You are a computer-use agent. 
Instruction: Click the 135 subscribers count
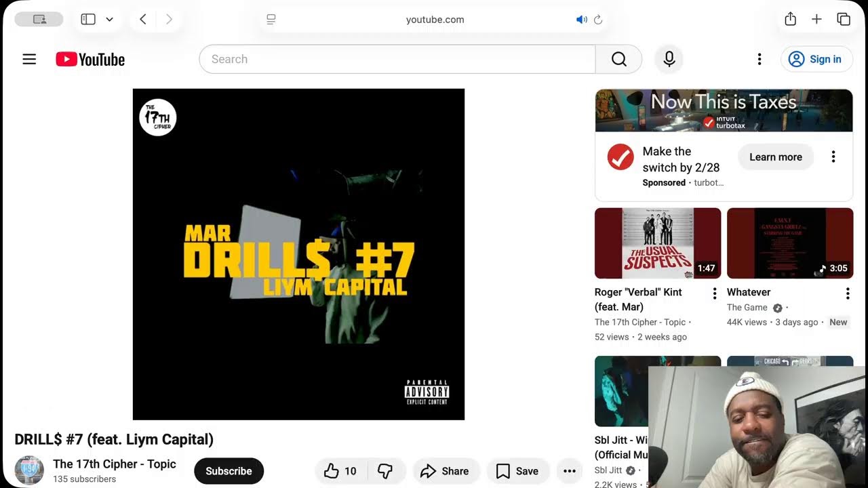click(85, 479)
